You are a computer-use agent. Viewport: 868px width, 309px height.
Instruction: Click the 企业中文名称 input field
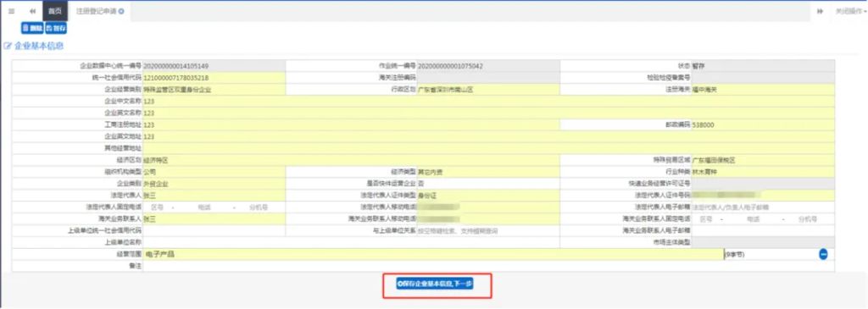488,101
